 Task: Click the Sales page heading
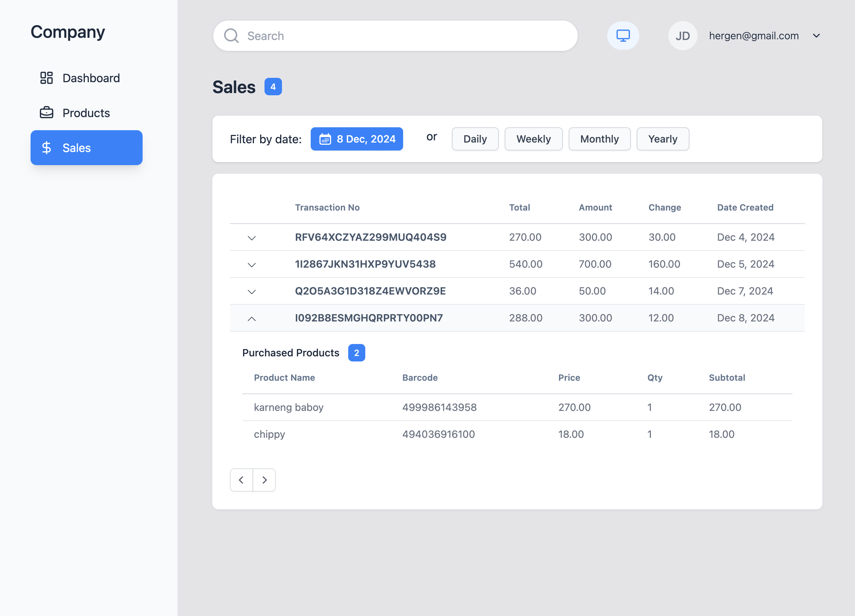click(234, 87)
